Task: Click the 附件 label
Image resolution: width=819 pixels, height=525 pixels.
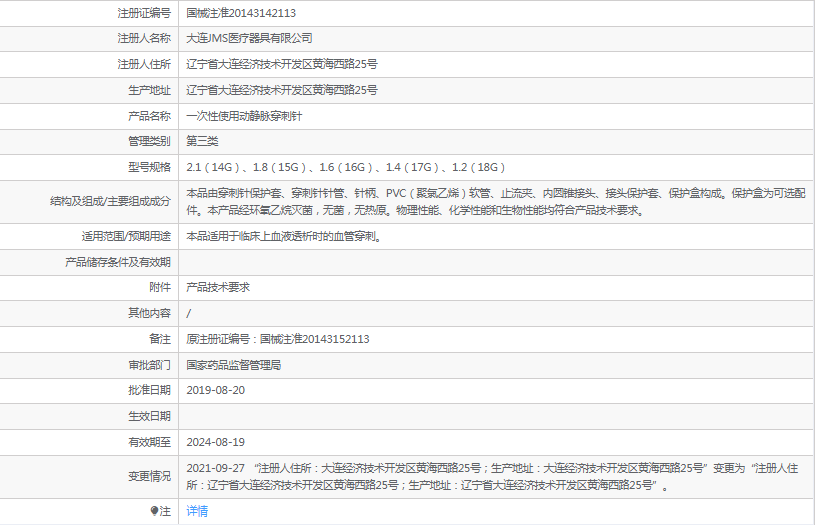Action: point(160,287)
